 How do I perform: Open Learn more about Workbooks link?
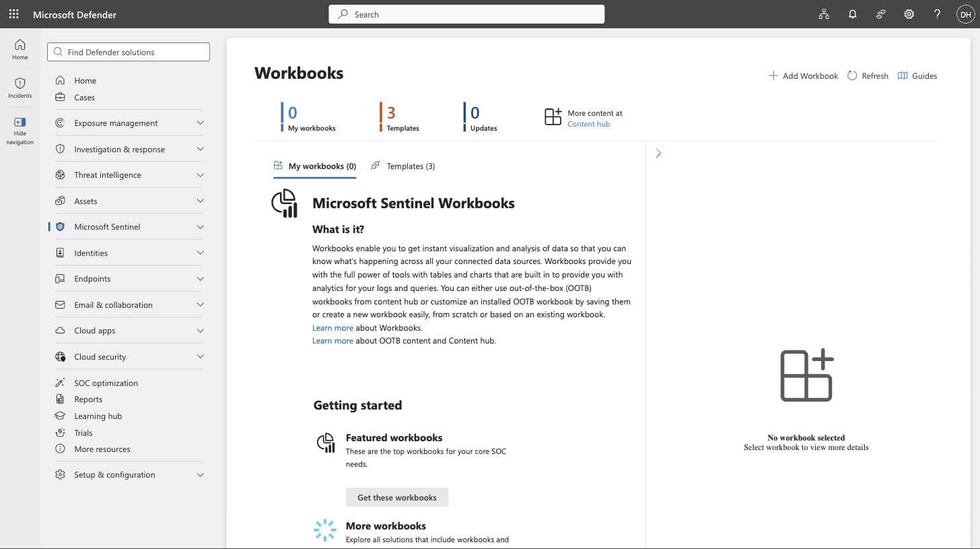coord(332,328)
